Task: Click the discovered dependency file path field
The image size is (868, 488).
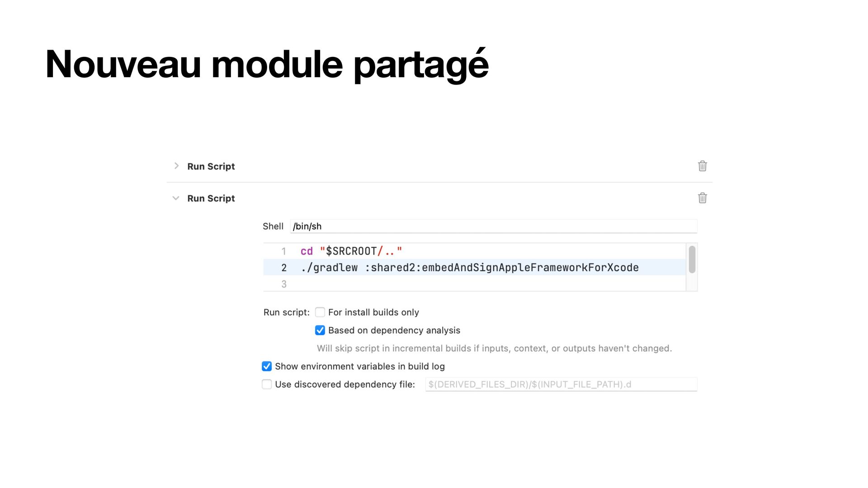Action: coord(561,384)
